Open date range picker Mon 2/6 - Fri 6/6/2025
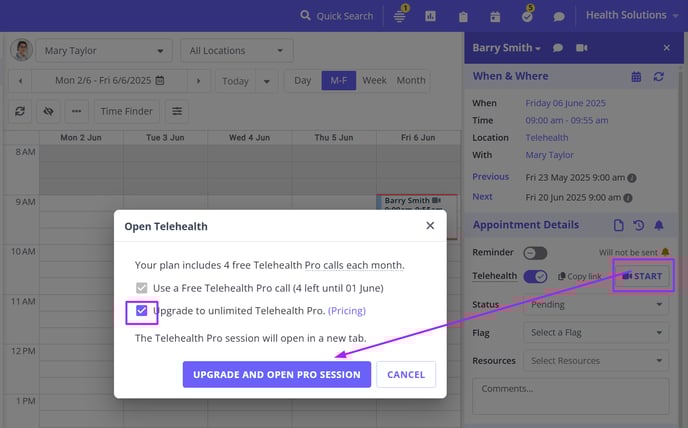The height and width of the screenshot is (428, 688). [x=110, y=81]
